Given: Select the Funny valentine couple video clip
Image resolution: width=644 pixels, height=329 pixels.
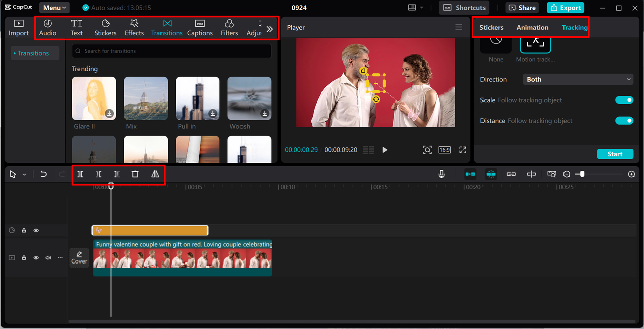Looking at the screenshot, I should tap(182, 257).
